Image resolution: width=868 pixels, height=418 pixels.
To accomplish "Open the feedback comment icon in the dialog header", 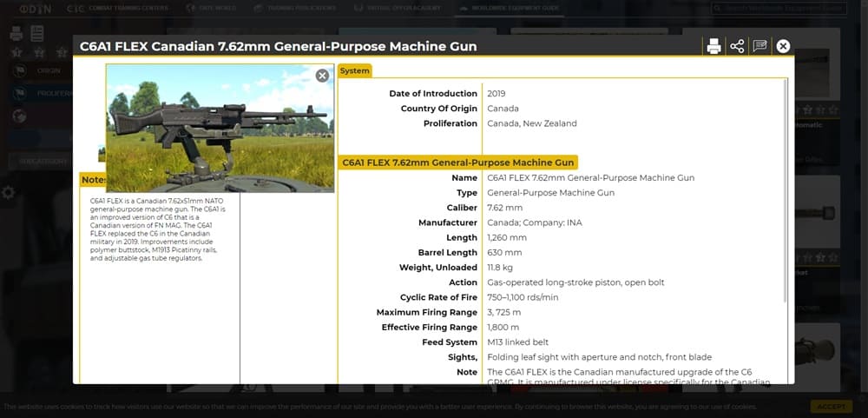I will click(x=760, y=46).
